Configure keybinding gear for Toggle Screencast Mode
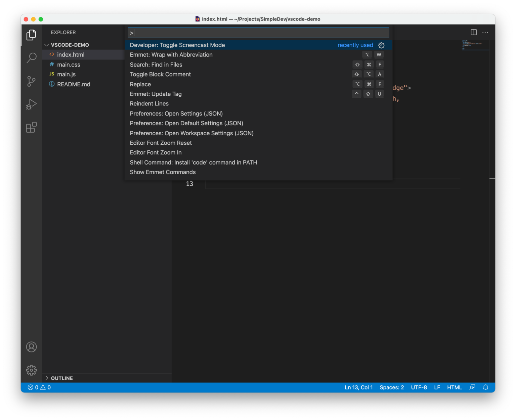Screen dimensions: 516x420 [381, 45]
